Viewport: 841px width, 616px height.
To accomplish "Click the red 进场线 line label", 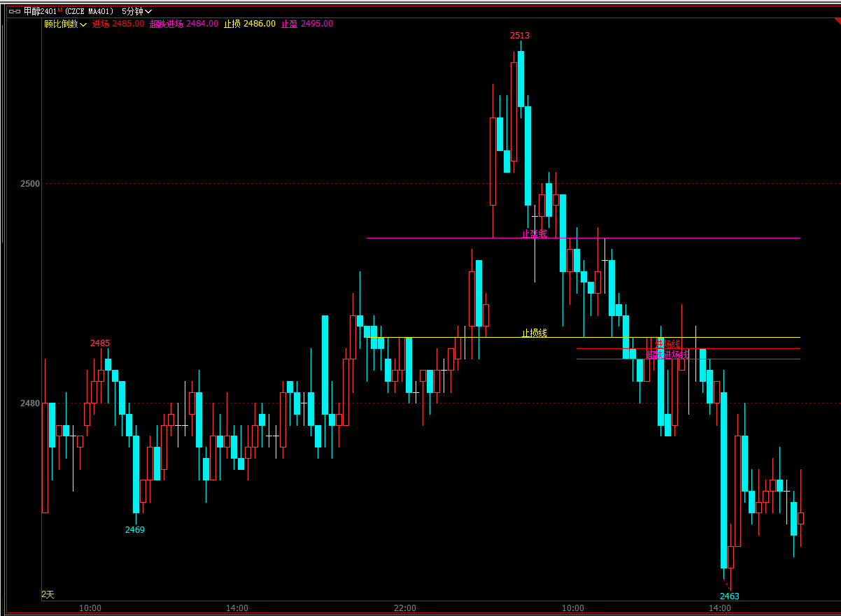I will (667, 344).
